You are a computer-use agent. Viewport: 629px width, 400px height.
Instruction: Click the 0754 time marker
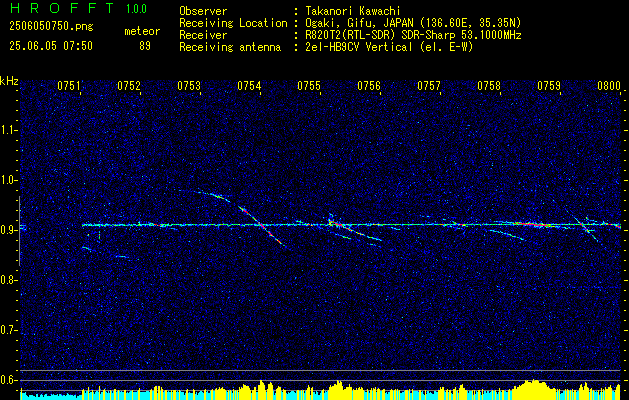pos(249,85)
